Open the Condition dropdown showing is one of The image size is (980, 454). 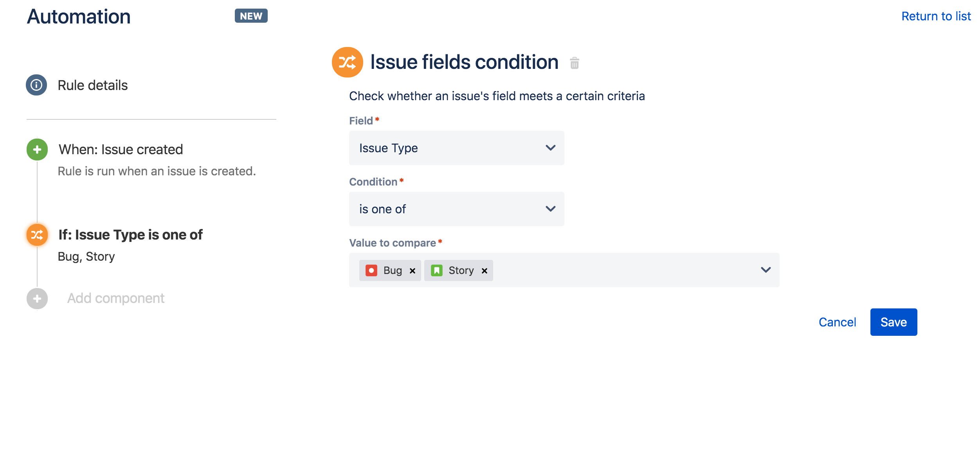coord(456,209)
